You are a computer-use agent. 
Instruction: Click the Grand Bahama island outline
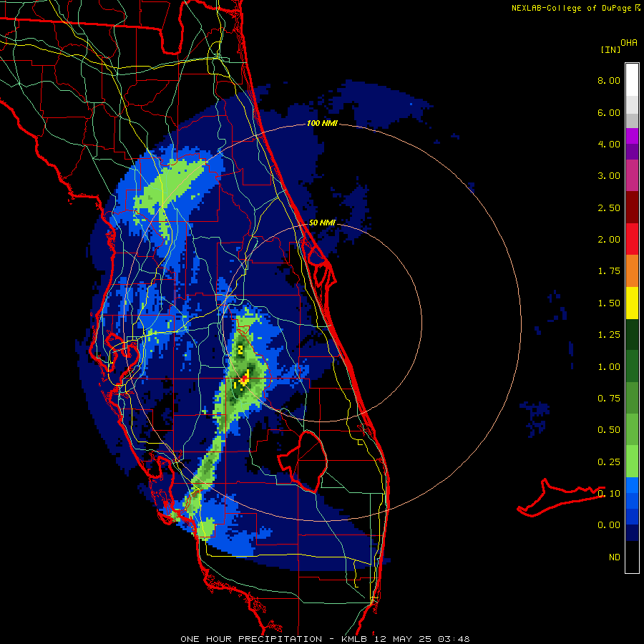560,497
